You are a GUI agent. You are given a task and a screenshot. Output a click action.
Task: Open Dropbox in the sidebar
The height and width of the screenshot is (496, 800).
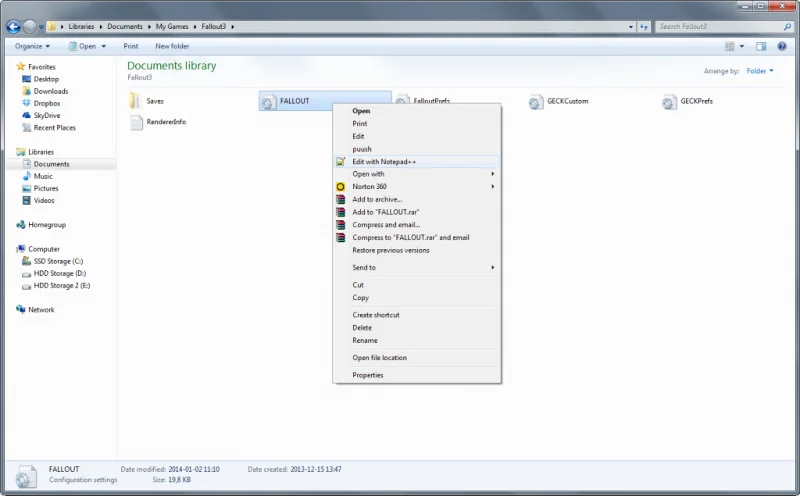46,104
